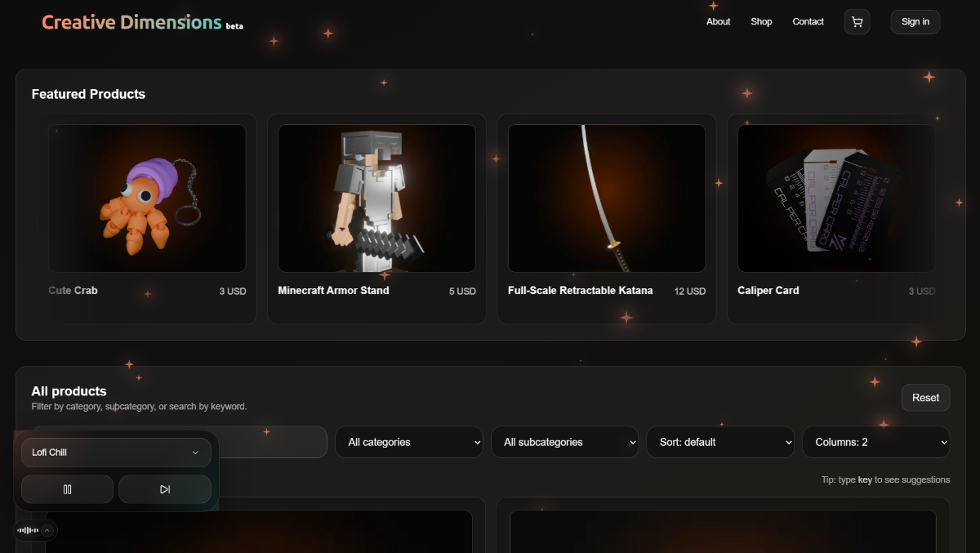The height and width of the screenshot is (553, 980).
Task: Reset the product filters
Action: 925,398
